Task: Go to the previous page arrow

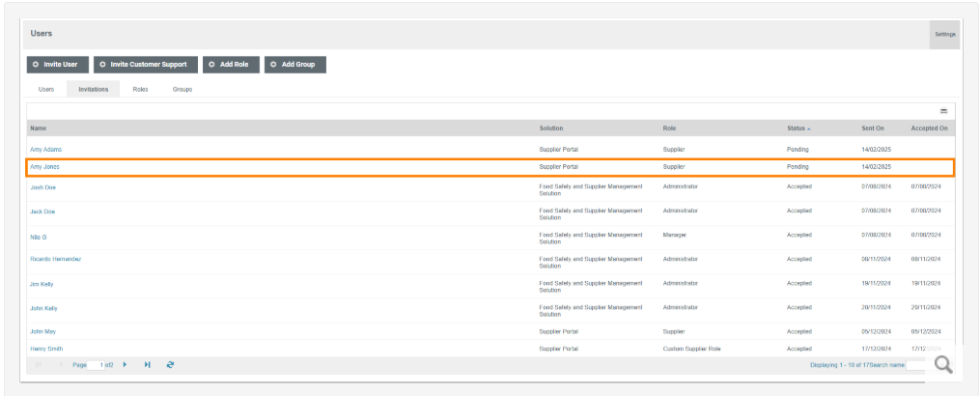Action: 60,365
